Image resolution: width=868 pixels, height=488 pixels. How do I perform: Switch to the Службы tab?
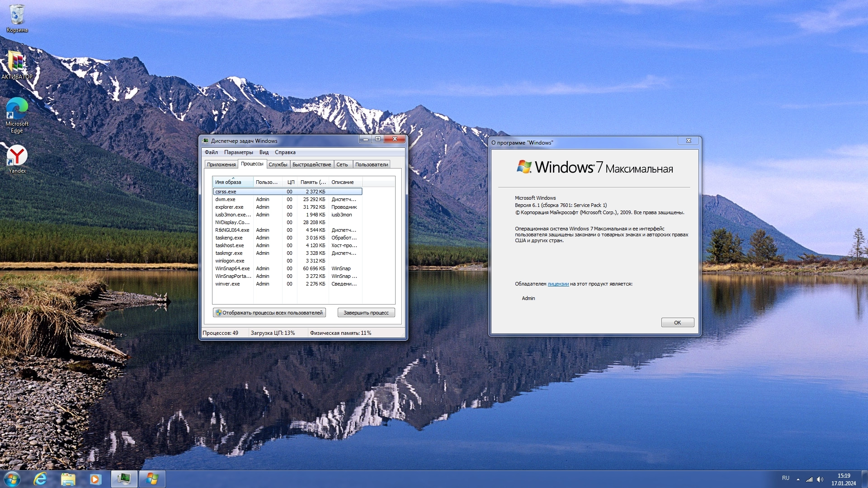click(x=278, y=164)
